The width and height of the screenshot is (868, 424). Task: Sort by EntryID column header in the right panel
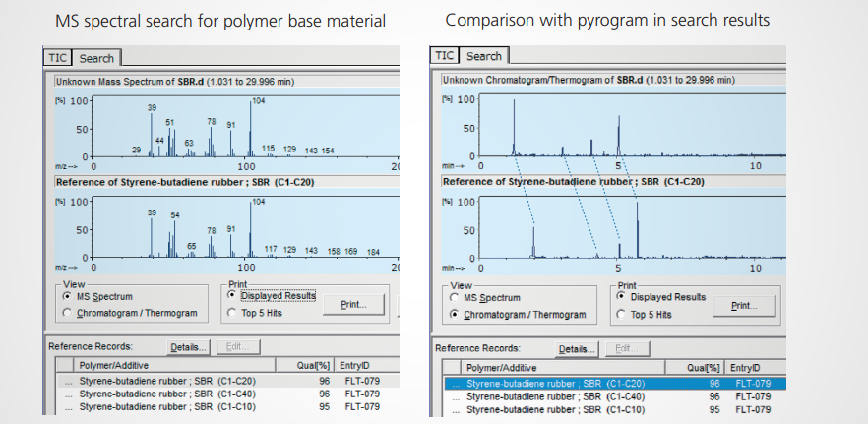[x=756, y=368]
